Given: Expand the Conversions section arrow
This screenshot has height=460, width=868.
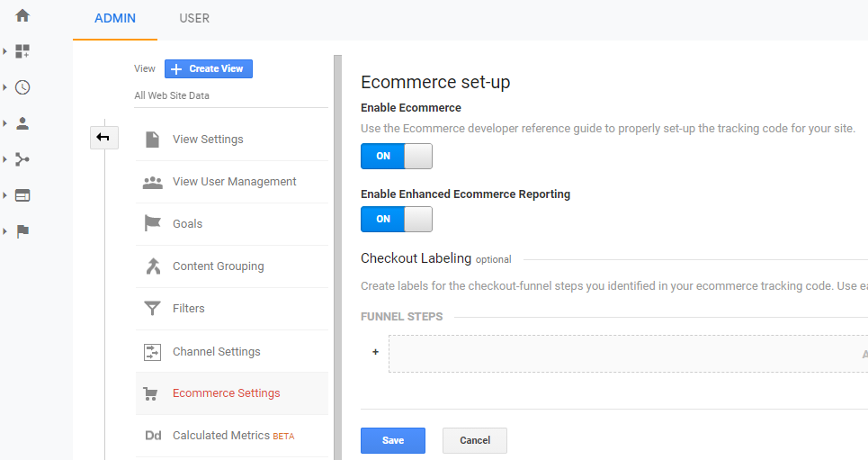Looking at the screenshot, I should 5,231.
